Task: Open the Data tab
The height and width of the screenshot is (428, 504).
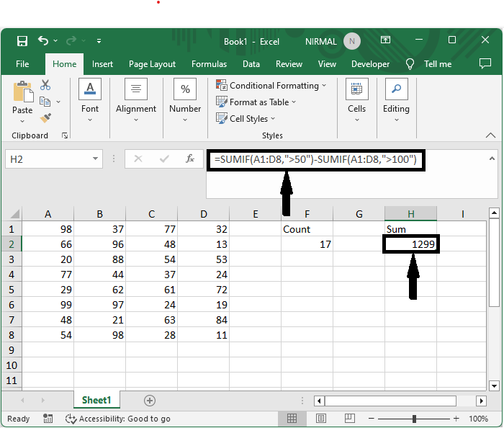Action: coord(251,64)
